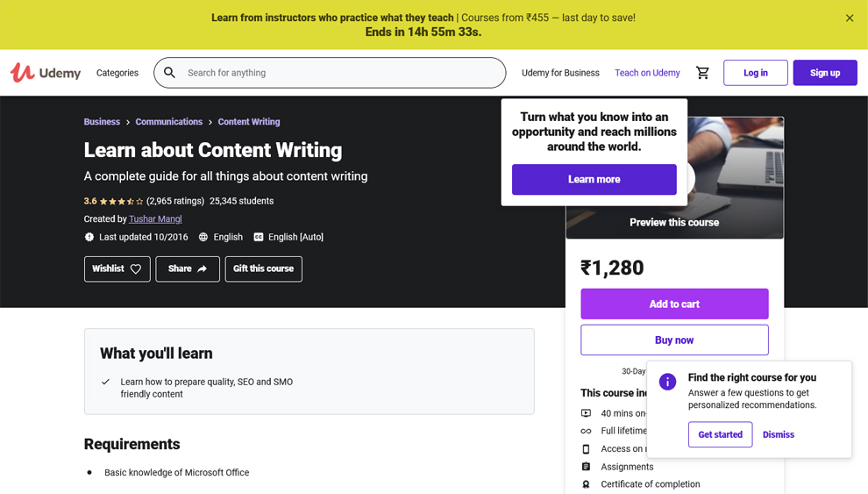Open Communications breadcrumb link
868x494 pixels.
click(169, 121)
